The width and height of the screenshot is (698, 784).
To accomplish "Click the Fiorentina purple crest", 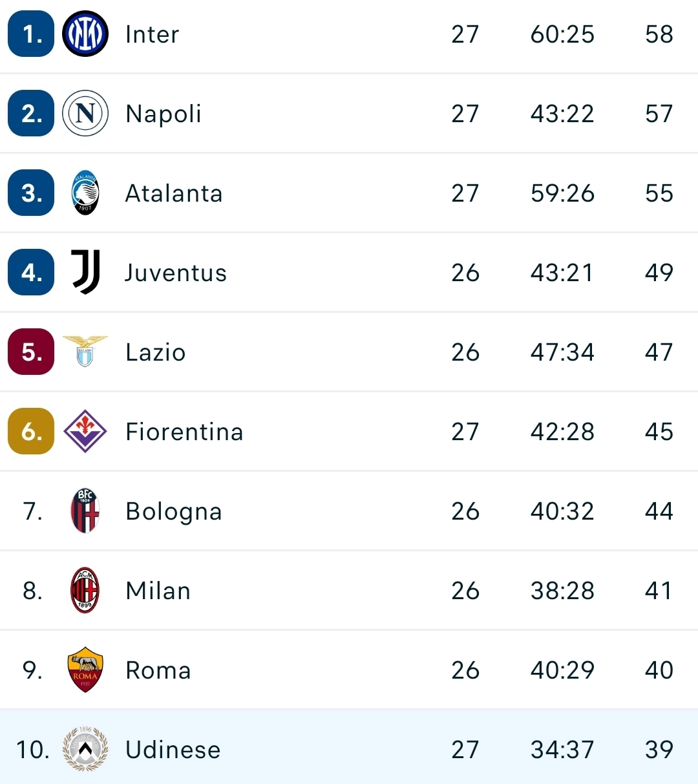I will pos(85,431).
